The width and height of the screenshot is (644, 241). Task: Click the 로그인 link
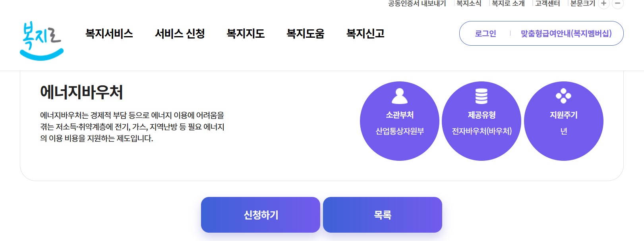pos(485,34)
